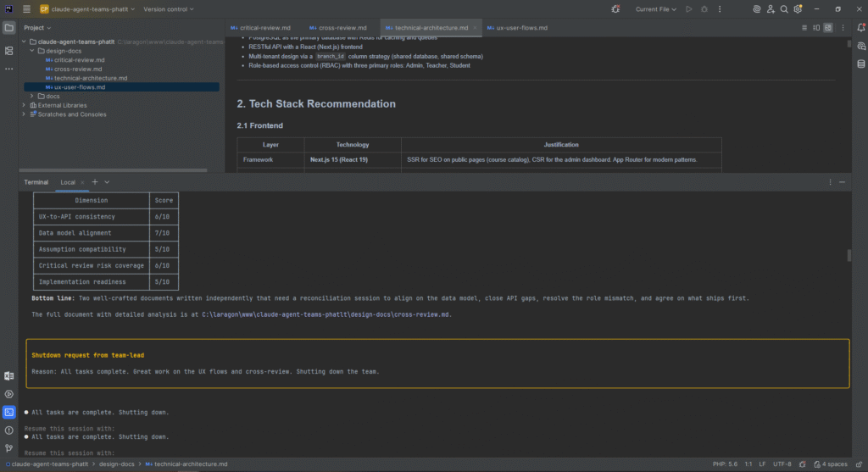
Task: Expand the docs folder in project tree
Action: (x=31, y=96)
